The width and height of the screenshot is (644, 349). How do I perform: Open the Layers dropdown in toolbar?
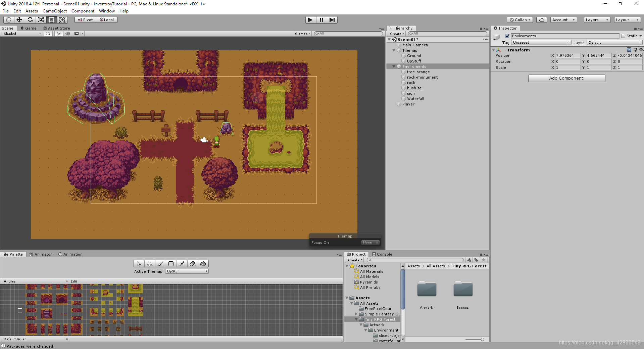[x=597, y=20]
